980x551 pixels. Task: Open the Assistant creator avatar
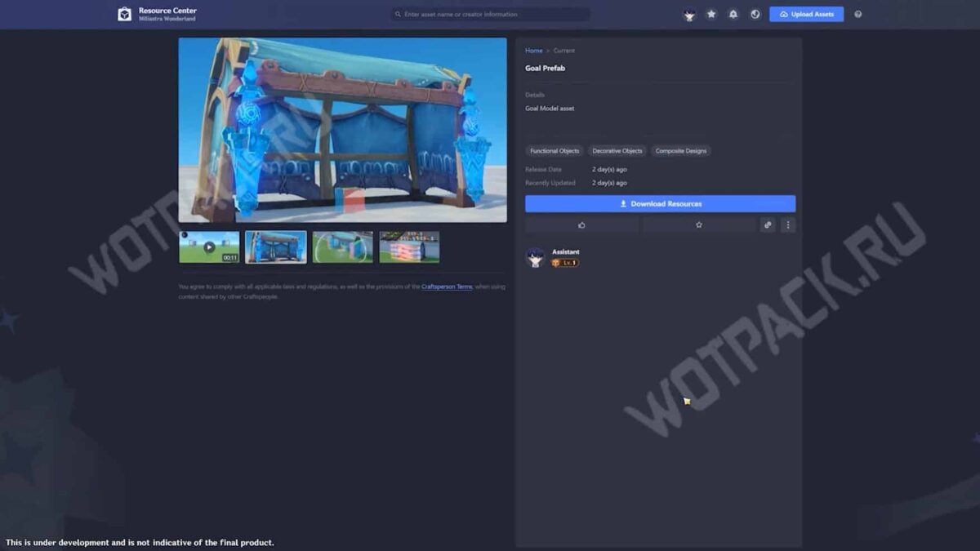point(536,258)
